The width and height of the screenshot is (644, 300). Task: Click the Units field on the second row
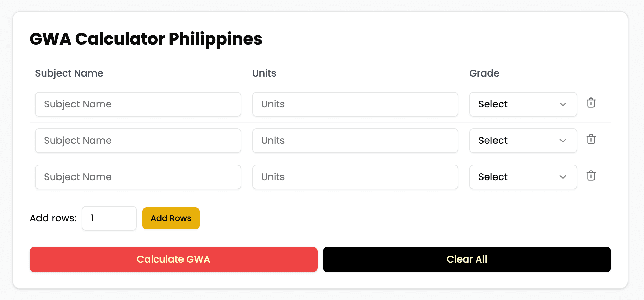[355, 141]
